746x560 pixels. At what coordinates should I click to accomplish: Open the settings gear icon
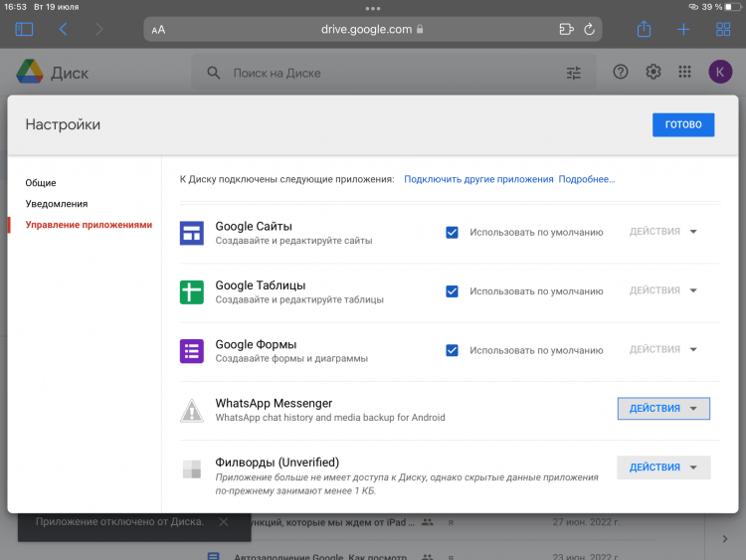[653, 72]
